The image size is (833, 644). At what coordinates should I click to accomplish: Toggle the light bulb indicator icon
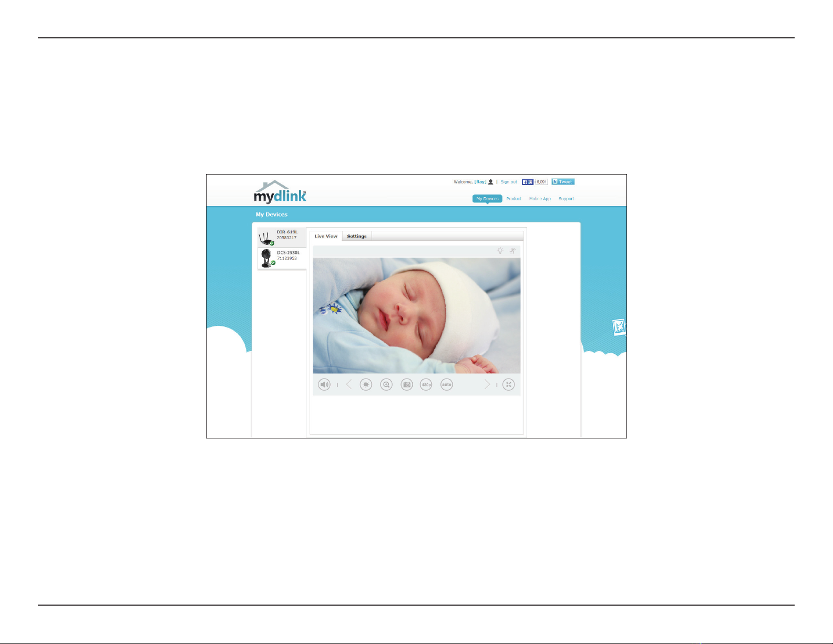point(500,251)
